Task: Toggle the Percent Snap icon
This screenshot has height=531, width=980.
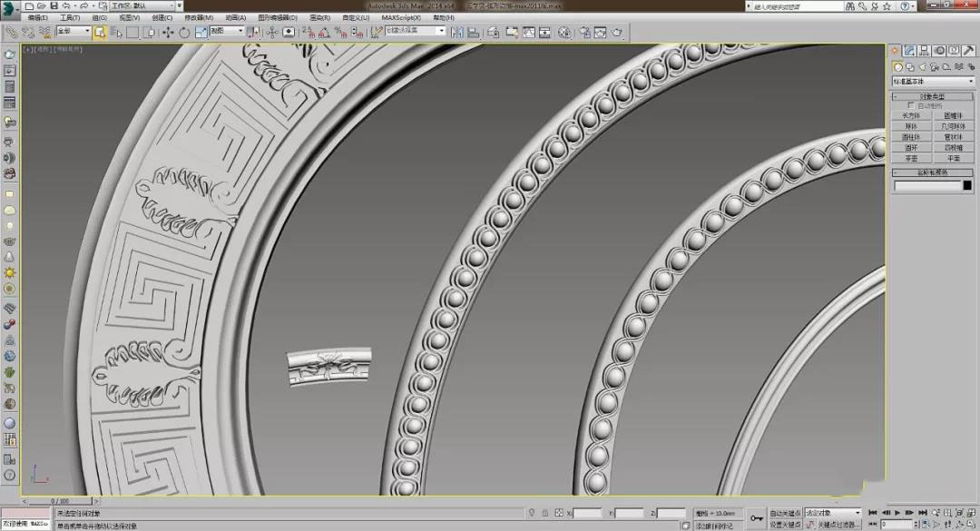Action: coord(340,32)
